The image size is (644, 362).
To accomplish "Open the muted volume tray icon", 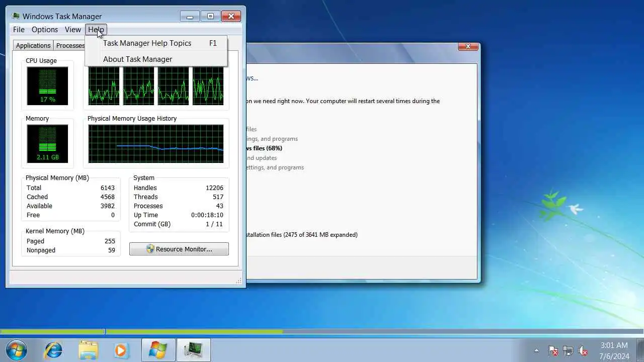I will click(583, 350).
